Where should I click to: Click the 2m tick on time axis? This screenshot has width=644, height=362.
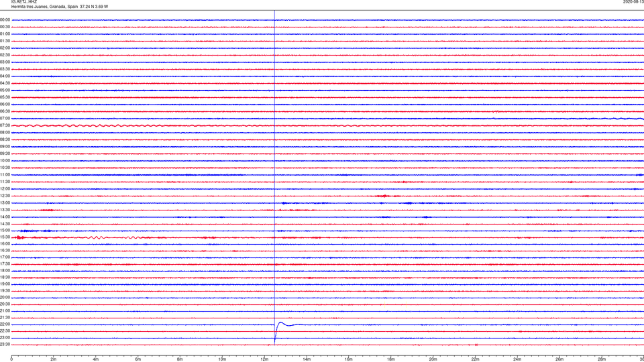(x=54, y=359)
